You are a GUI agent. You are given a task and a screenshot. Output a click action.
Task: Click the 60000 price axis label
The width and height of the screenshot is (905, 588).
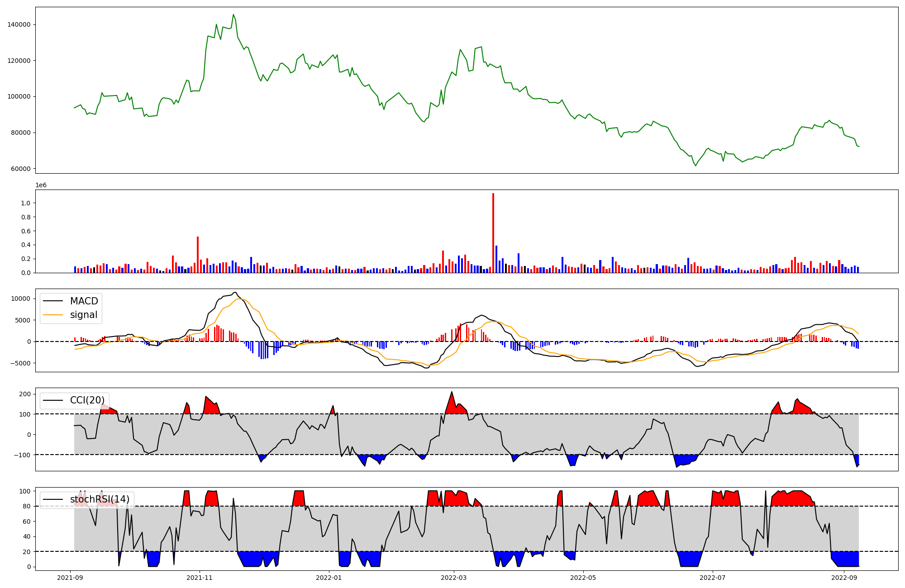(21, 169)
